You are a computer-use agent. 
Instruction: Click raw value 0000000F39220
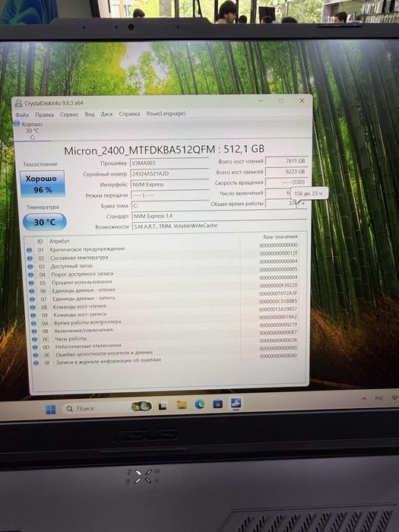tap(279, 285)
